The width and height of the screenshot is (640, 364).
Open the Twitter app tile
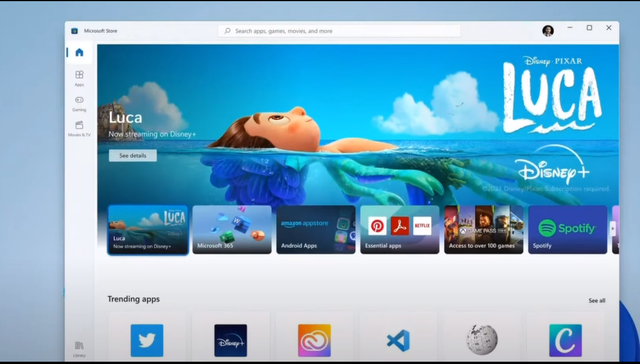coord(147,340)
